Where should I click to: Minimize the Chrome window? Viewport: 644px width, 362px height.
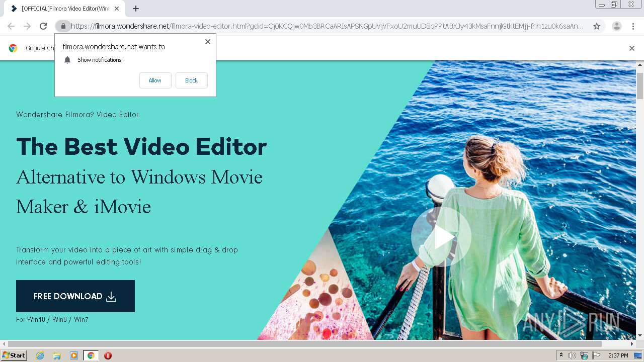click(x=601, y=4)
